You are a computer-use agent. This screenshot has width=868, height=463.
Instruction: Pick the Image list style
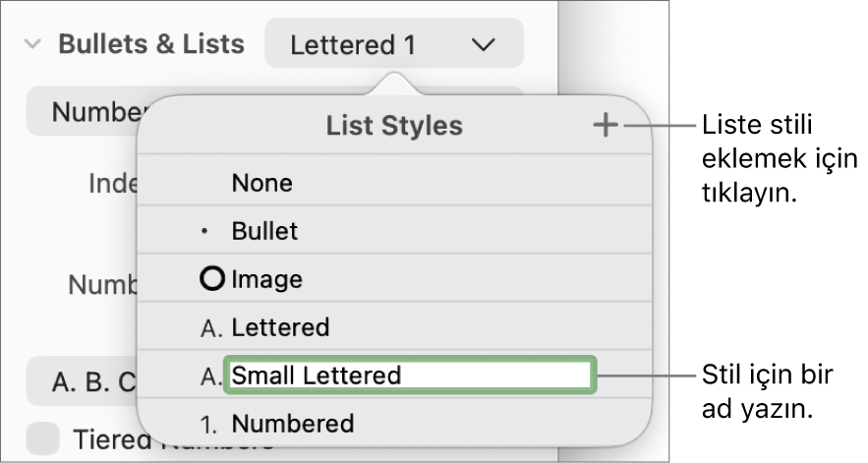266,279
